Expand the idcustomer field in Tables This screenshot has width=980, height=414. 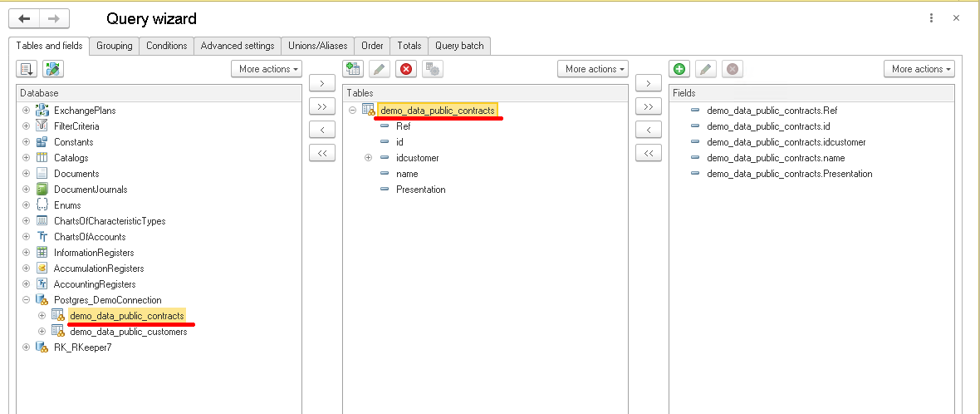[368, 158]
